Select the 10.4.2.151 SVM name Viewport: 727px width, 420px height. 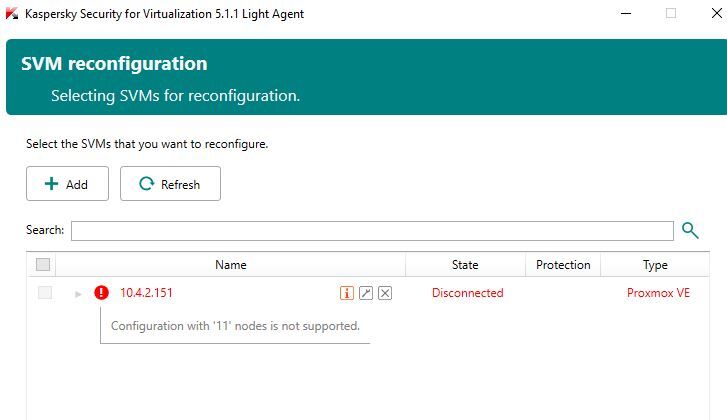tap(146, 293)
